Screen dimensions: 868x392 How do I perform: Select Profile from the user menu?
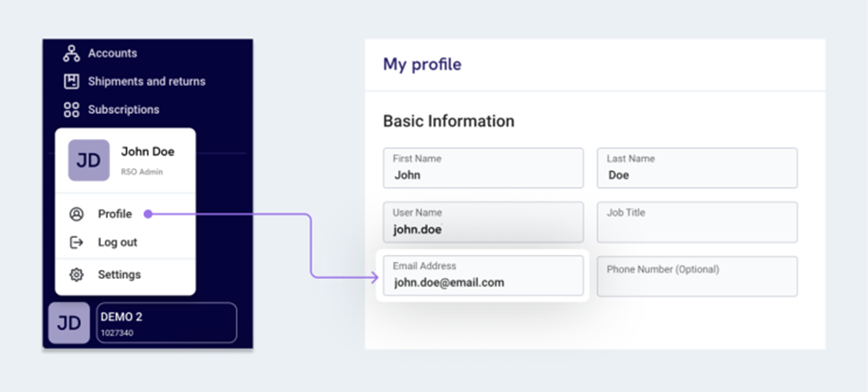(115, 214)
